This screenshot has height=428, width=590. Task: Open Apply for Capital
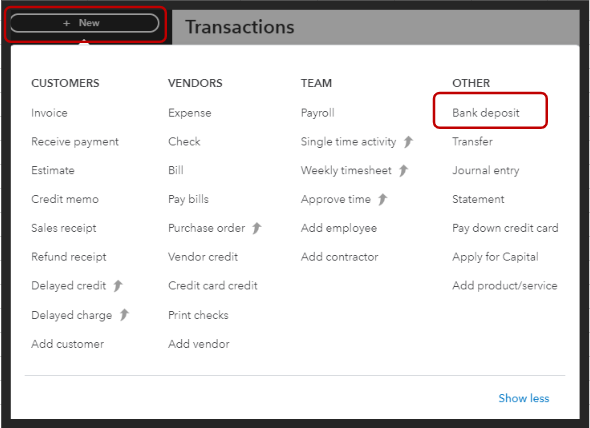(496, 257)
